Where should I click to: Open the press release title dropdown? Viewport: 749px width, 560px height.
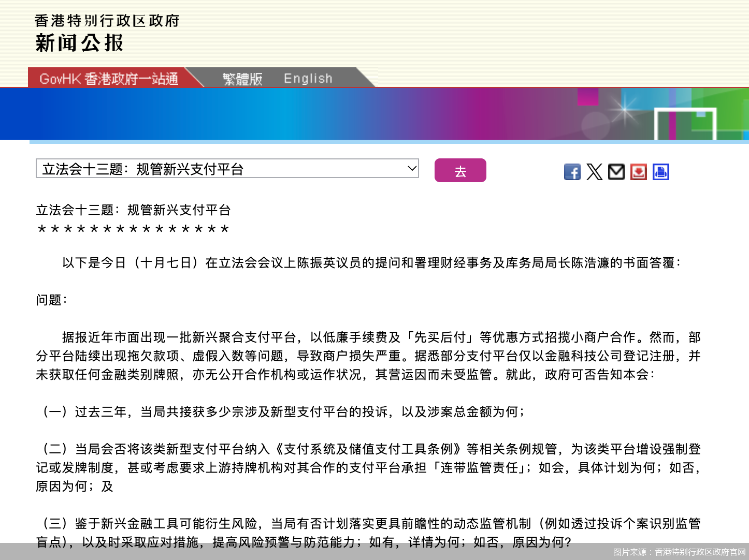227,169
